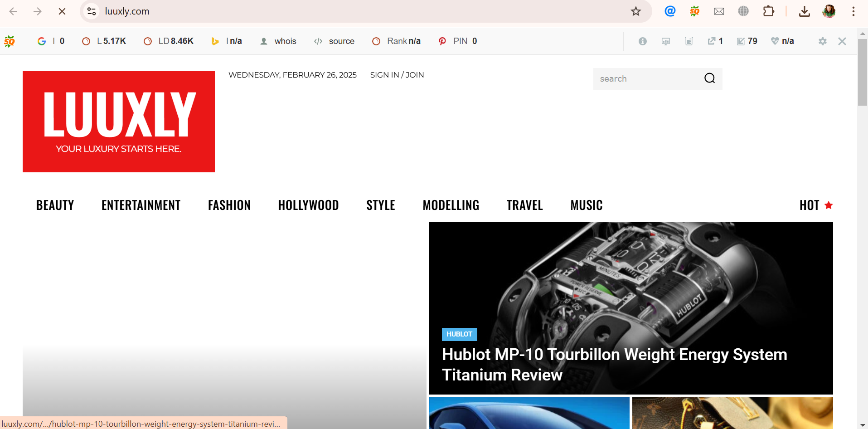Image resolution: width=868 pixels, height=429 pixels.
Task: Open the HOLLYWOOD menu item
Action: pyautogui.click(x=309, y=205)
